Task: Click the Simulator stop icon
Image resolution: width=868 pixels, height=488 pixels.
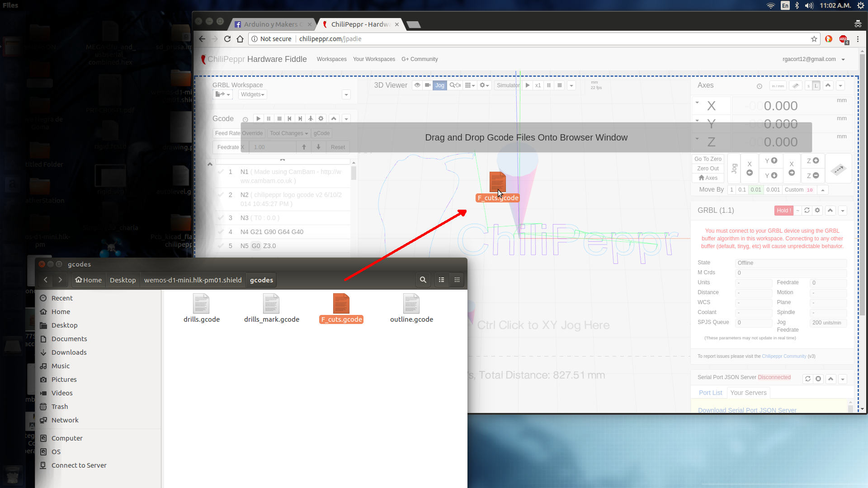Action: pos(560,85)
